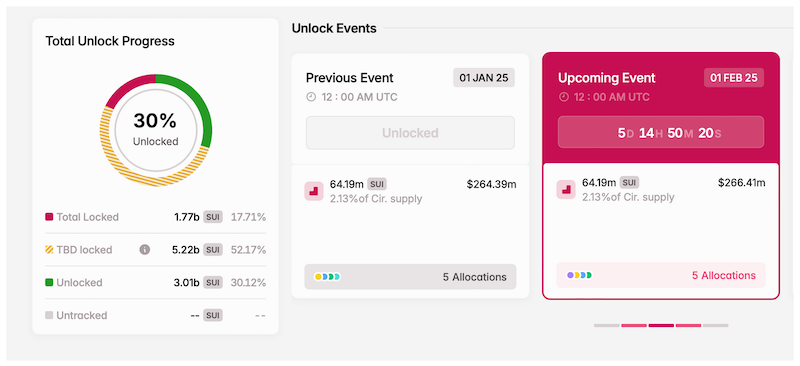Click the gray Untracked legend square
This screenshot has height=366, width=800.
49,315
